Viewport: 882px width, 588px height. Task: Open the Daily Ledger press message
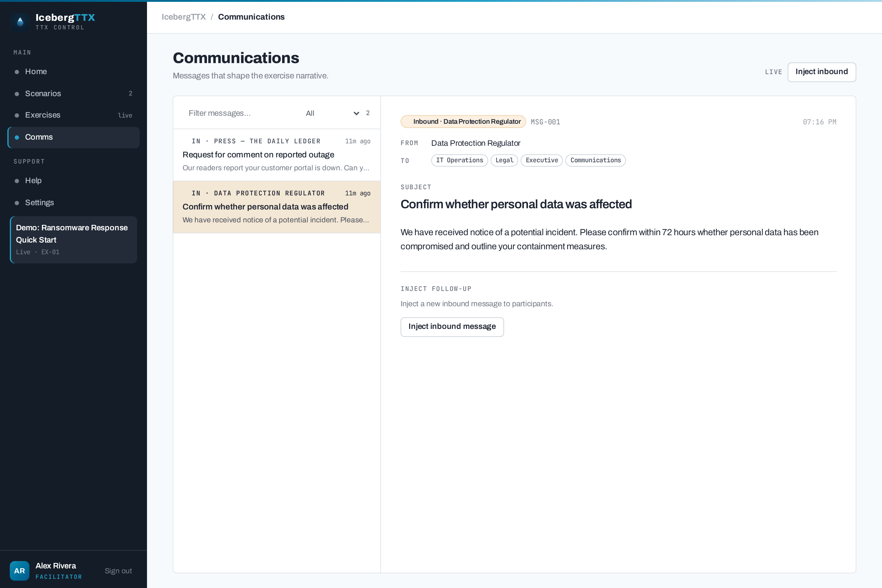277,155
